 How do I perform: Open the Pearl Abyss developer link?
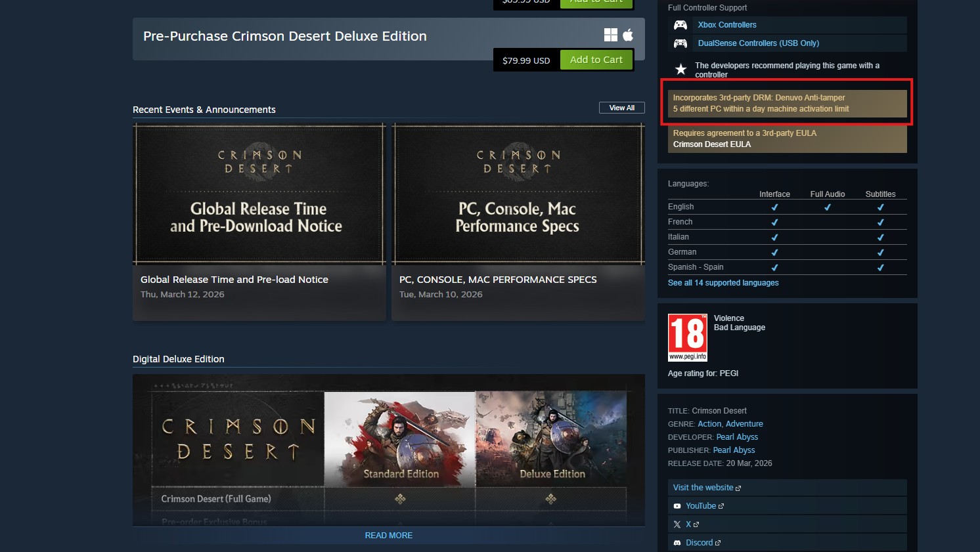coord(737,436)
